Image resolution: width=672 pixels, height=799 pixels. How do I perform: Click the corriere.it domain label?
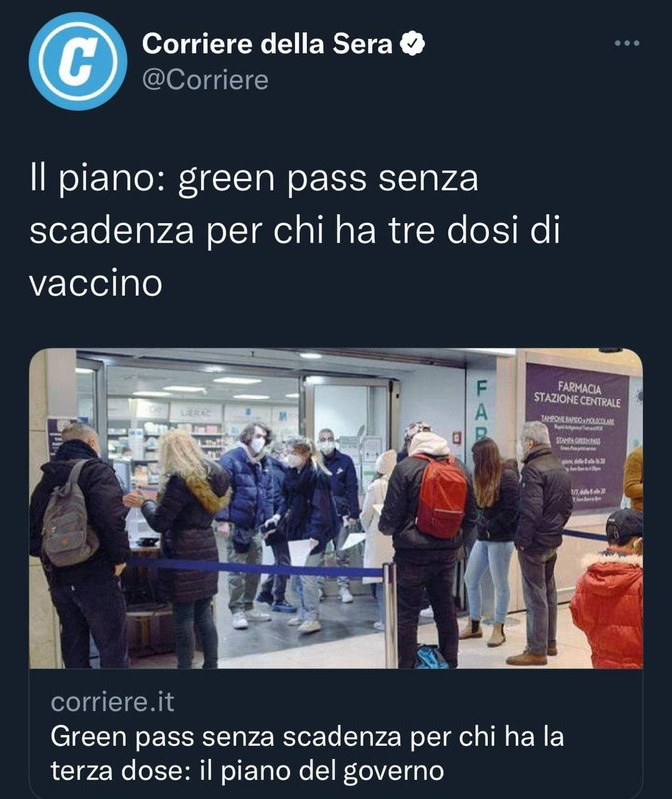(x=112, y=702)
